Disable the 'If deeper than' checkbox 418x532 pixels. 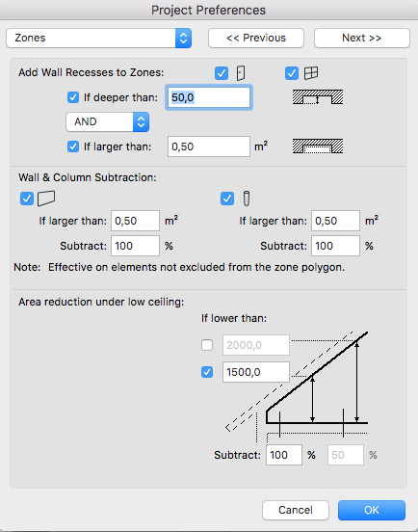tap(73, 97)
